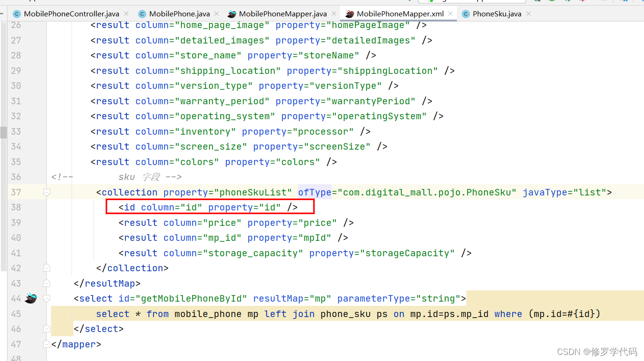Click closing mapper tag on line 47

coord(76,344)
